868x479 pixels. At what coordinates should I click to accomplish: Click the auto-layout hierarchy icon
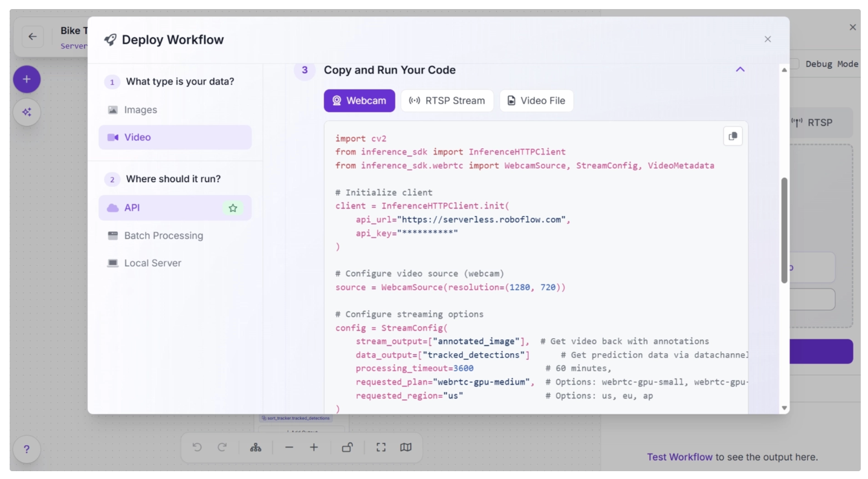(x=256, y=448)
